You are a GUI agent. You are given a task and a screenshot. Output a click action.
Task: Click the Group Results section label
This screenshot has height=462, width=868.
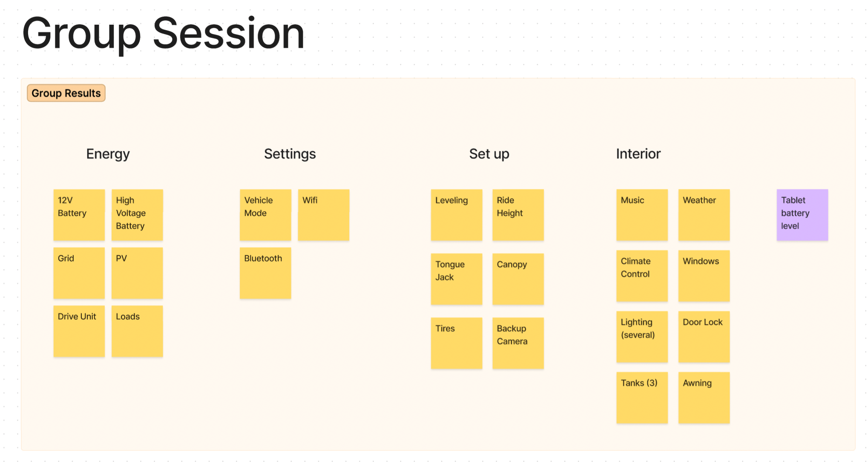point(66,93)
